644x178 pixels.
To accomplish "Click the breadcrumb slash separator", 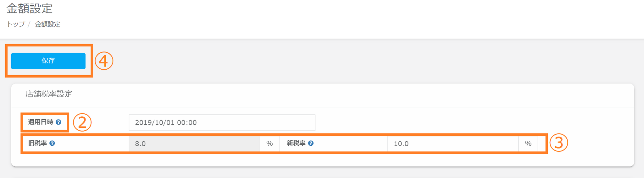I will 29,24.
